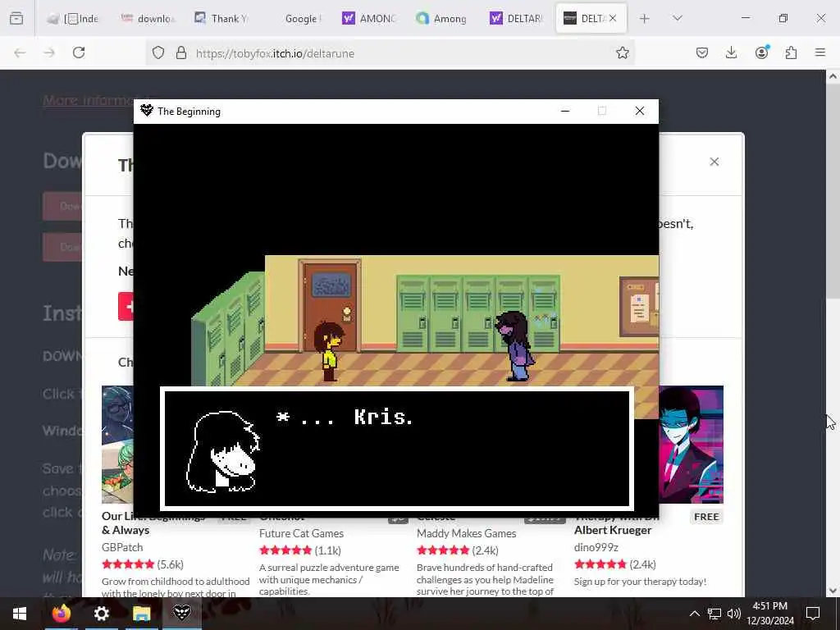Click the bulletin board in game
This screenshot has height=630, width=840.
(639, 307)
